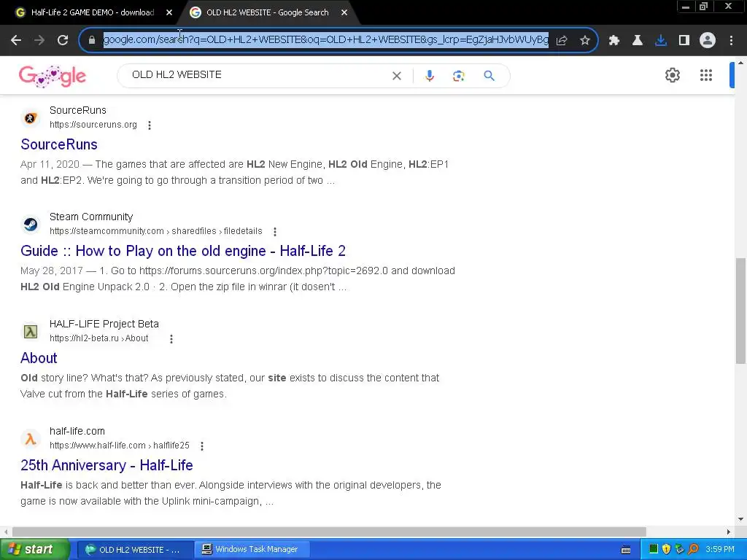Click the half-life.com lambda favicon
This screenshot has height=560, width=747.
[31, 438]
